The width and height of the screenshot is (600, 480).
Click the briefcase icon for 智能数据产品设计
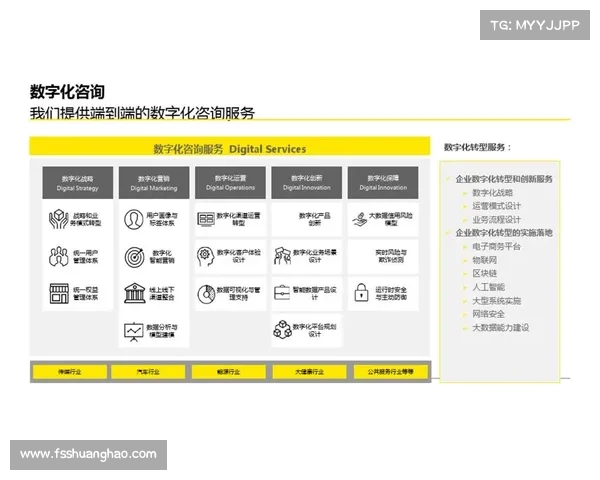[x=282, y=293]
